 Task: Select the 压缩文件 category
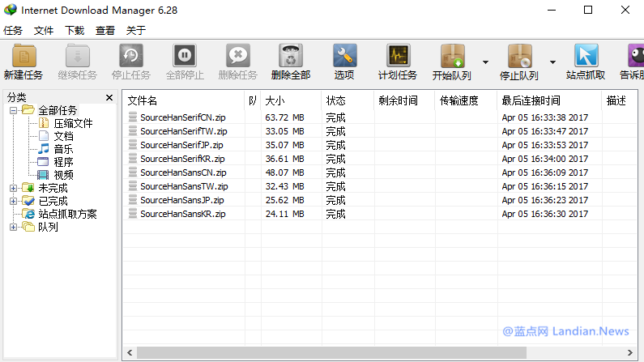click(73, 124)
